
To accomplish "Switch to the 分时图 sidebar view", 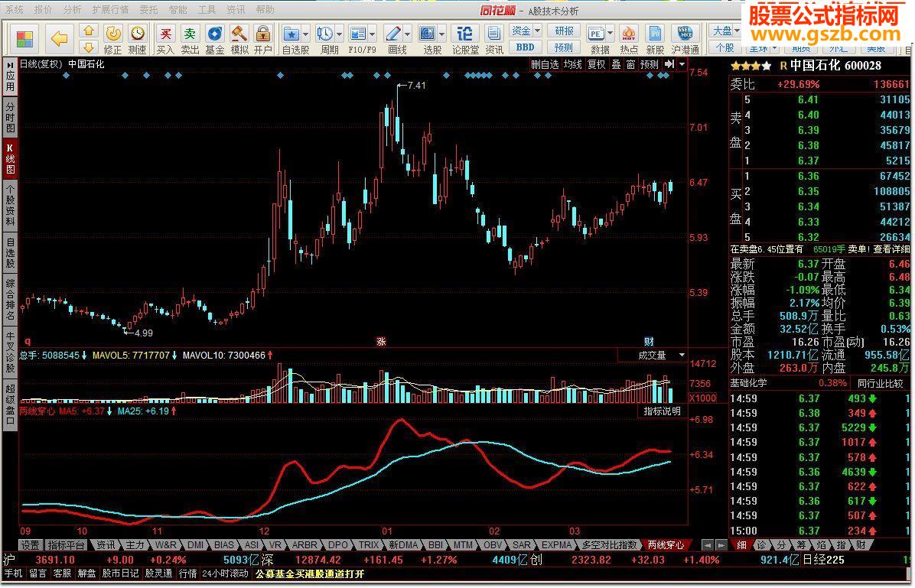I will [x=11, y=117].
